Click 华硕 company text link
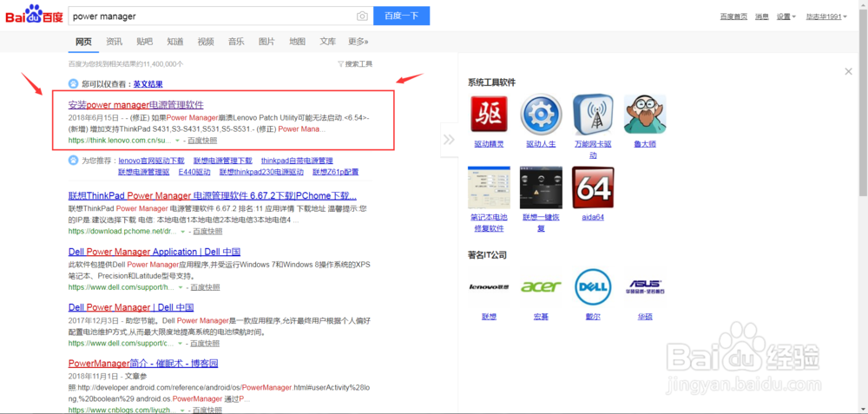The width and height of the screenshot is (868, 414). coord(645,317)
